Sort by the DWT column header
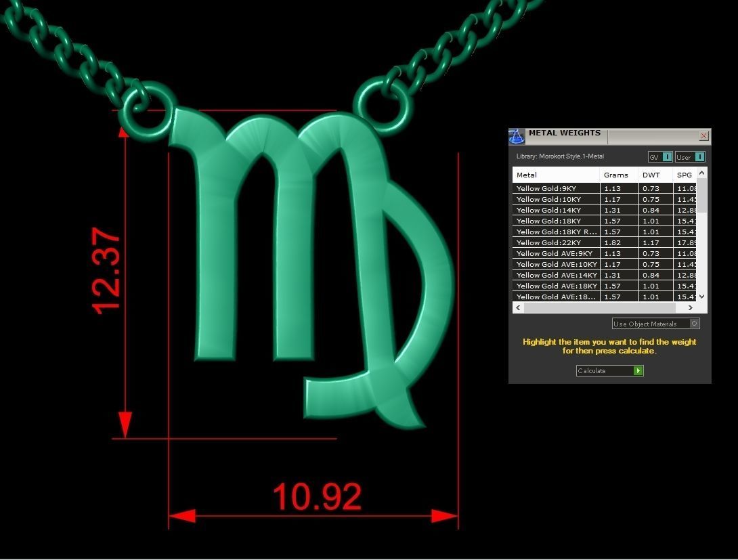The width and height of the screenshot is (738, 560). click(655, 175)
